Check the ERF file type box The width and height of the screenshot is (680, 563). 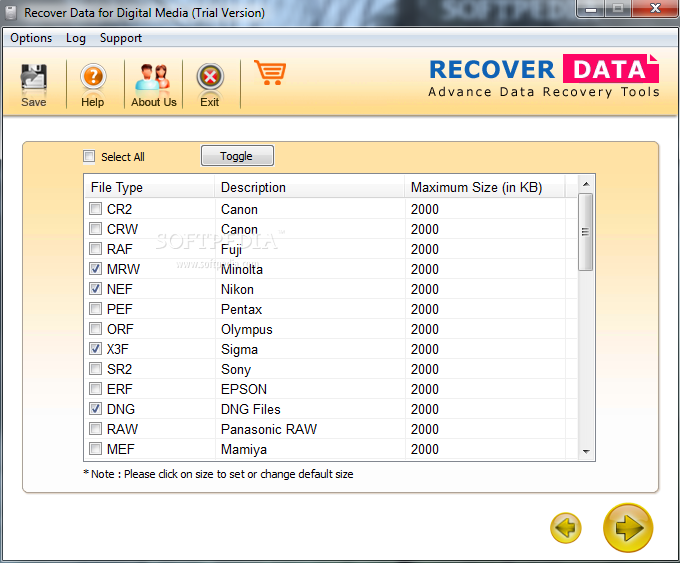(x=95, y=388)
